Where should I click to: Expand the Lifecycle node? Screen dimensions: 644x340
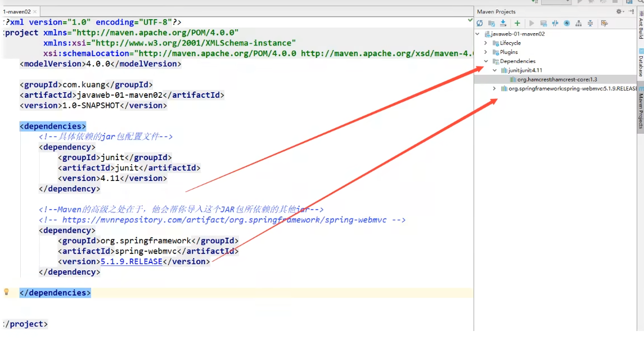pos(486,43)
